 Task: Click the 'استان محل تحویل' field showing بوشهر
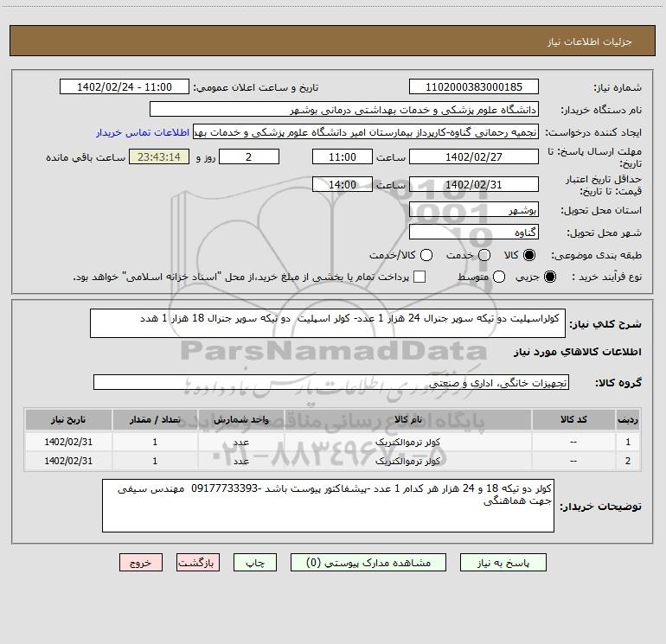[x=473, y=211]
